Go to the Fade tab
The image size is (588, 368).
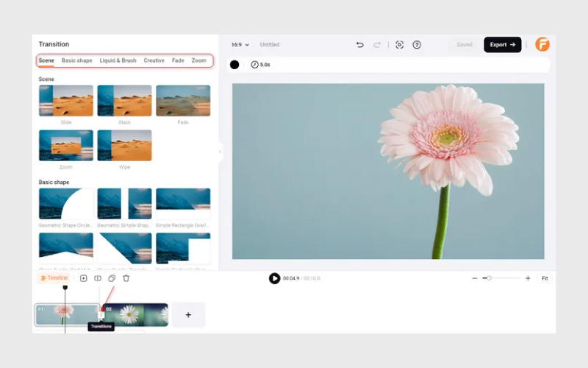click(178, 60)
